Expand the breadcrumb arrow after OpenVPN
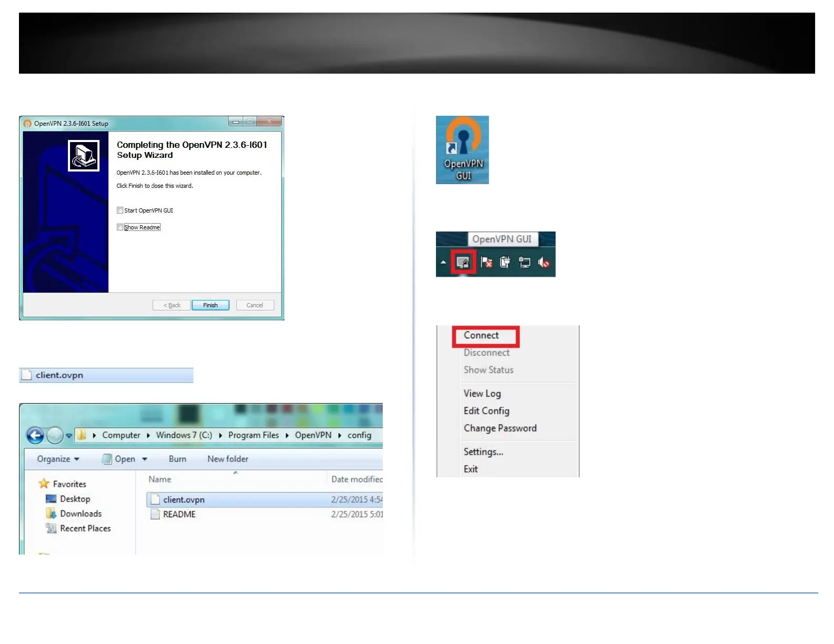 pos(340,436)
